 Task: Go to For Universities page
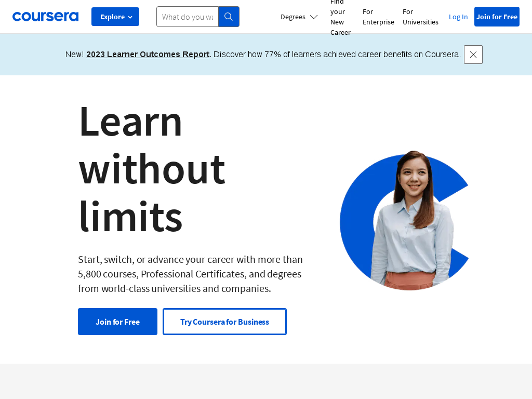pos(420,17)
